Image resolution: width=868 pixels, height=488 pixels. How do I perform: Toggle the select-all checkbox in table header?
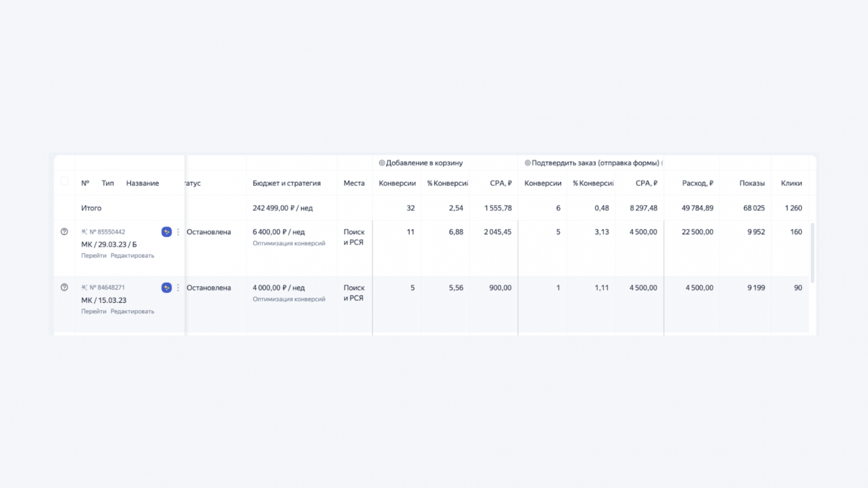click(64, 182)
